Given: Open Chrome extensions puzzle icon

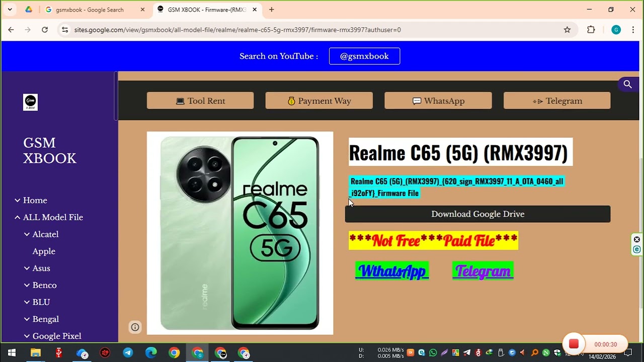Looking at the screenshot, I should point(591,30).
